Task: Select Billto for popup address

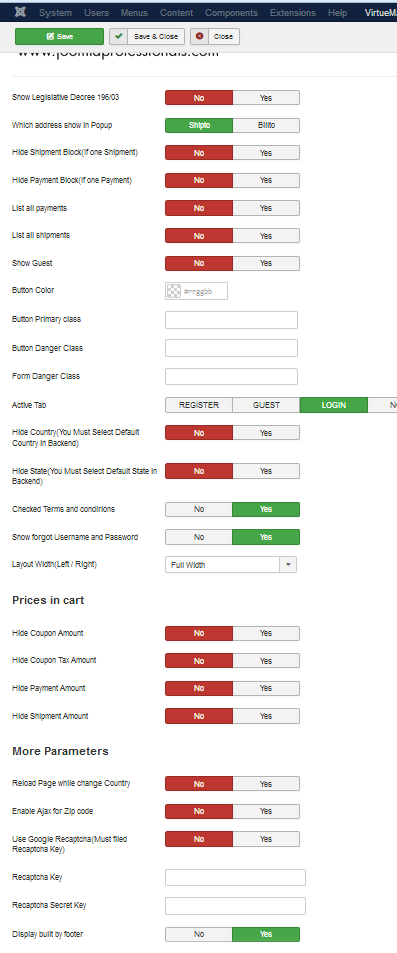Action: tap(266, 125)
